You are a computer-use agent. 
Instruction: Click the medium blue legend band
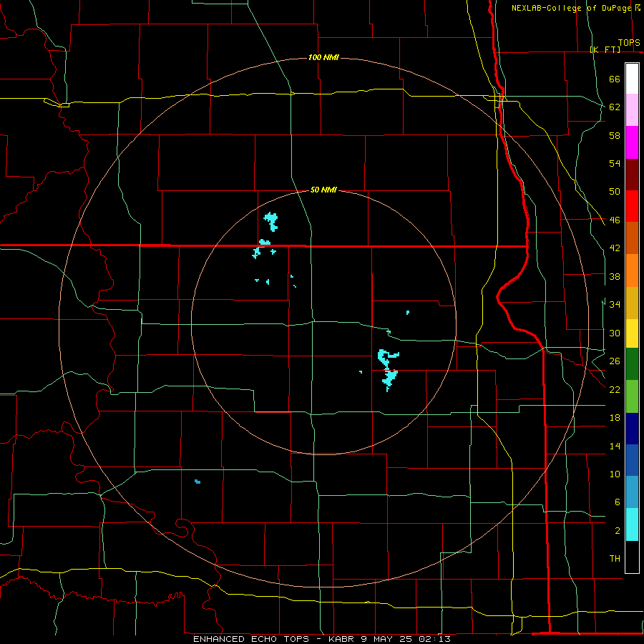(632, 460)
